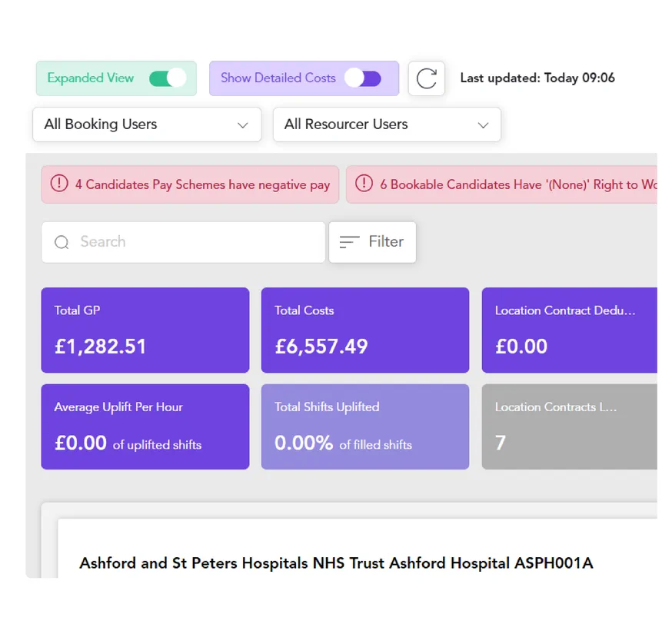The image size is (672, 624).
Task: Click the £6,557.49 Total Costs value
Action: click(x=321, y=347)
